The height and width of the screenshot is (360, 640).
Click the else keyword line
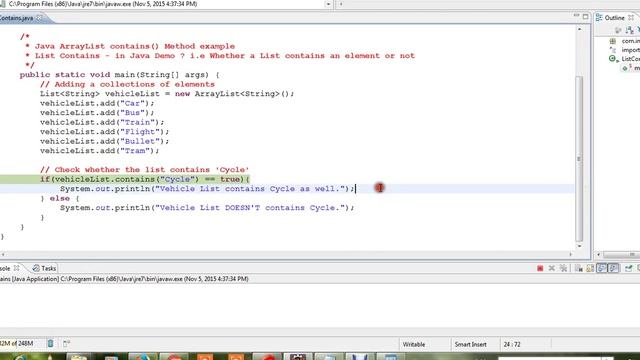click(60, 198)
